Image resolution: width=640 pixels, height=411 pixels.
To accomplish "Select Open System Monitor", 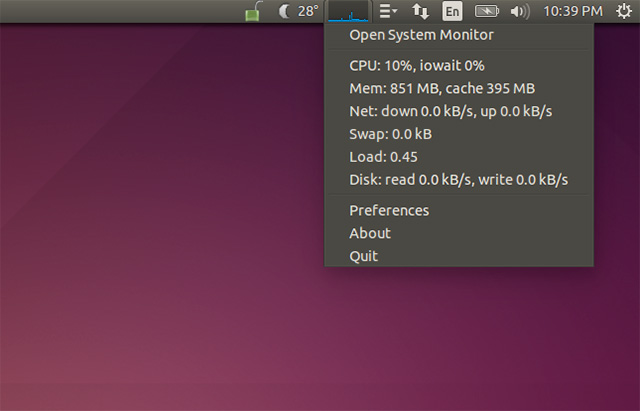I will click(x=421, y=35).
